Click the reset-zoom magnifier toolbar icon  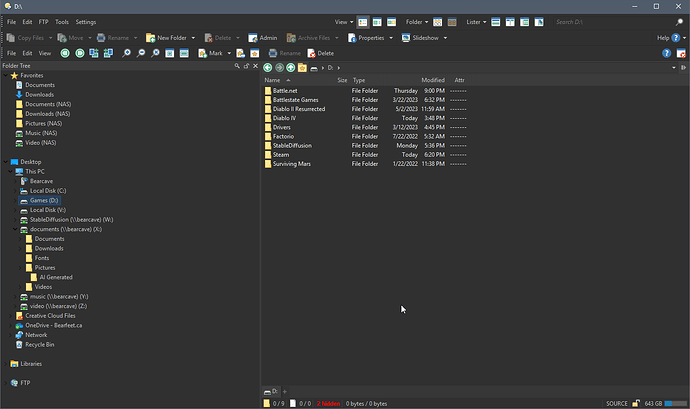[155, 53]
